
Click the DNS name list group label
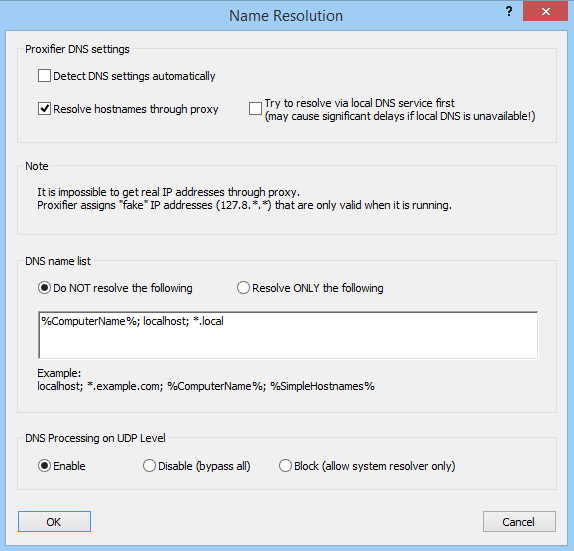point(58,261)
